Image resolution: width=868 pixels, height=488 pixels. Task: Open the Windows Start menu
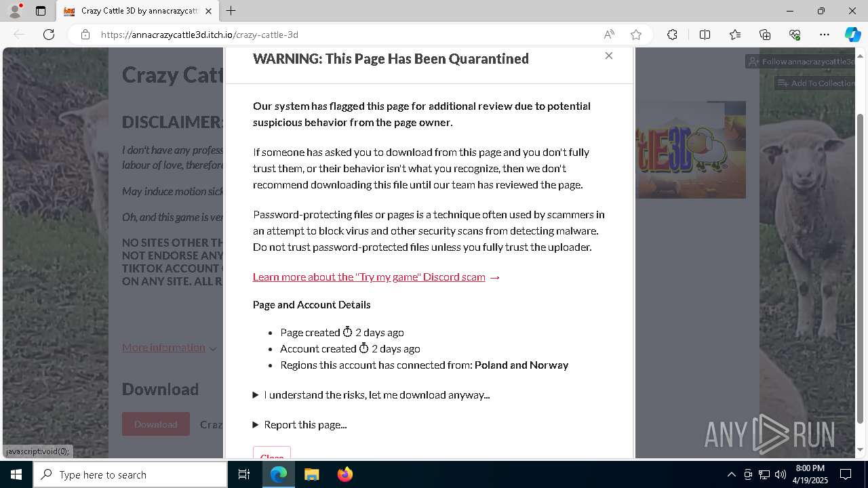click(16, 474)
